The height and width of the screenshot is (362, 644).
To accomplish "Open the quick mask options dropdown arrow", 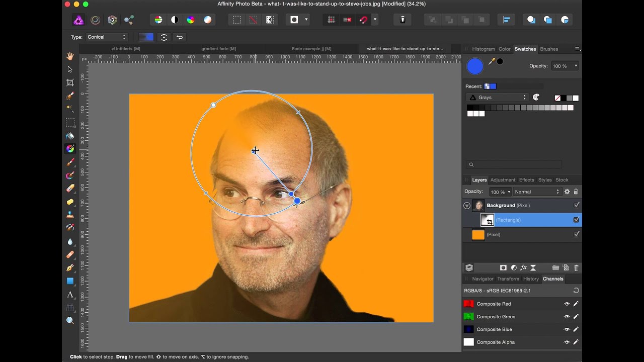I will click(306, 20).
